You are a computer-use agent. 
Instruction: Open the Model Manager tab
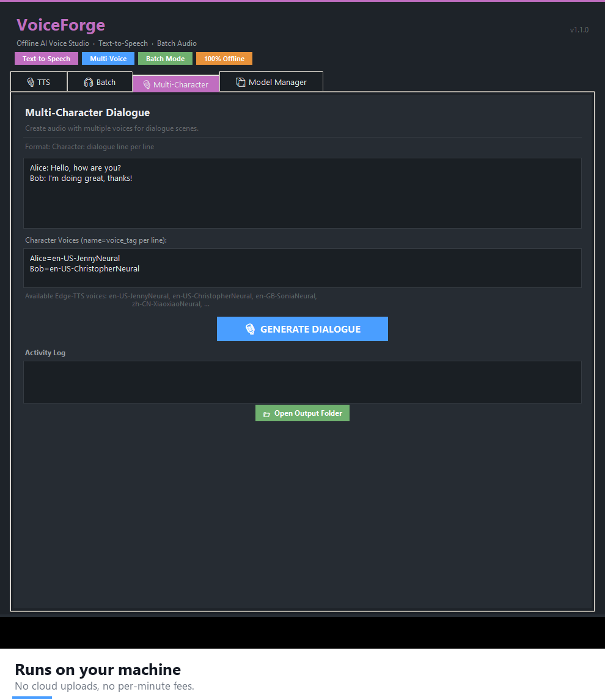click(x=271, y=82)
